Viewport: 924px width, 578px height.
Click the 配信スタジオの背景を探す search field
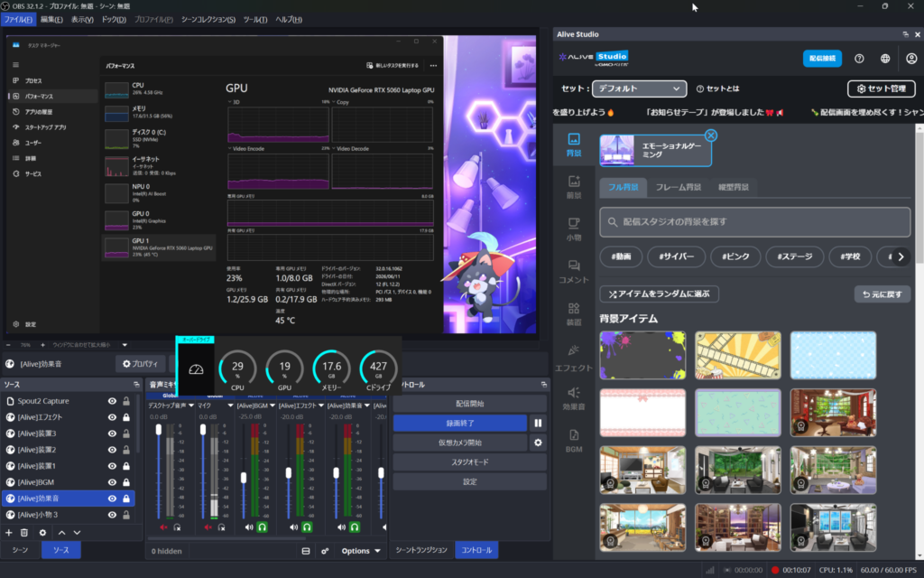(x=755, y=222)
